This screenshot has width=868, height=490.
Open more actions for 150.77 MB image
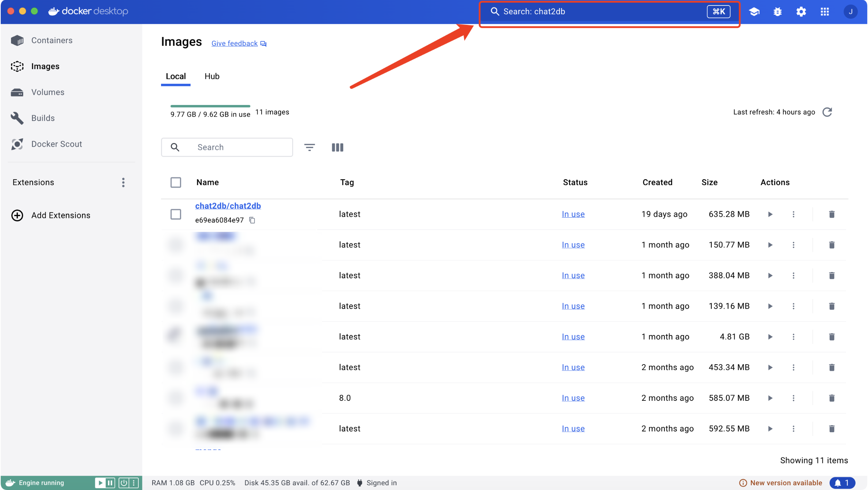tap(793, 245)
